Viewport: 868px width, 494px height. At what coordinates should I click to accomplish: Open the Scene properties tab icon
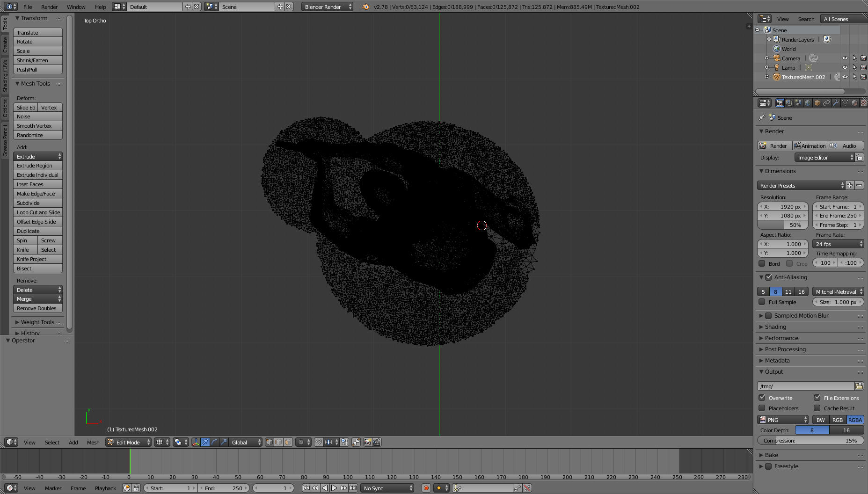[x=798, y=103]
